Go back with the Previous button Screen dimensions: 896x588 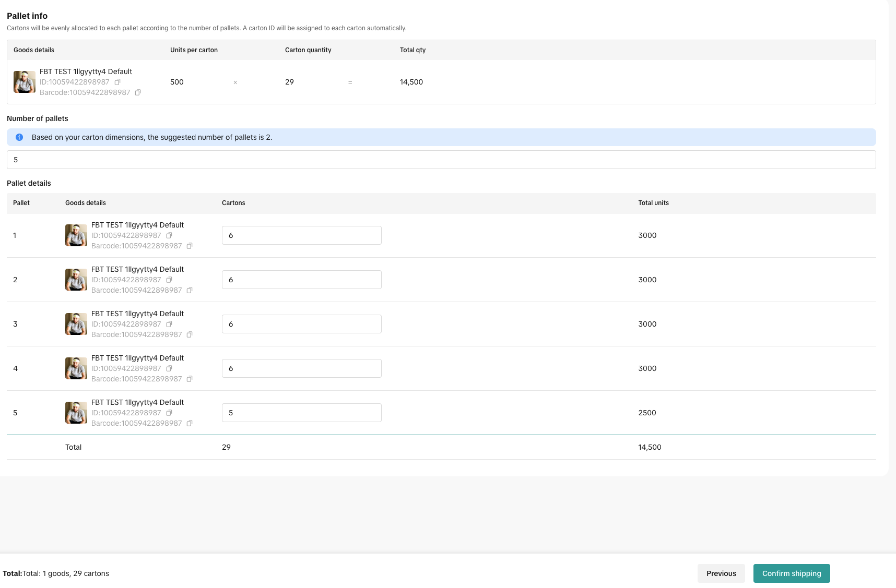click(721, 573)
